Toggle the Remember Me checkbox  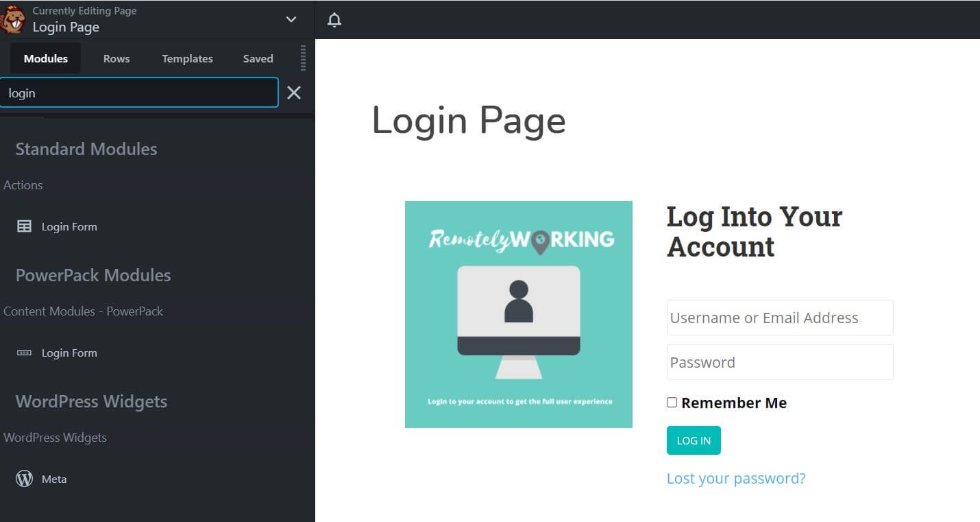pos(672,403)
